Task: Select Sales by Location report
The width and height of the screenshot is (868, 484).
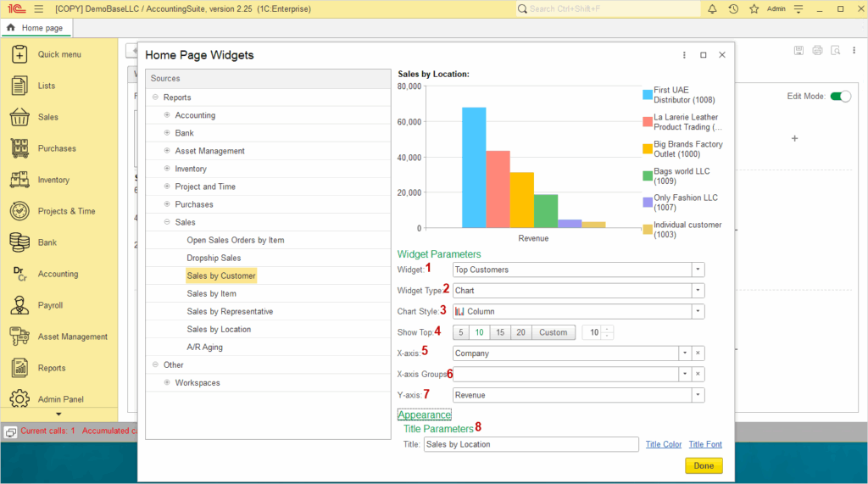Action: tap(219, 329)
